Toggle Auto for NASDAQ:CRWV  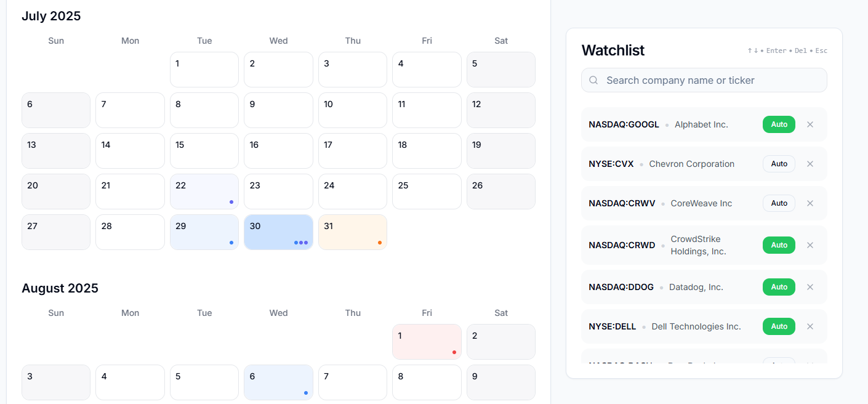point(779,203)
